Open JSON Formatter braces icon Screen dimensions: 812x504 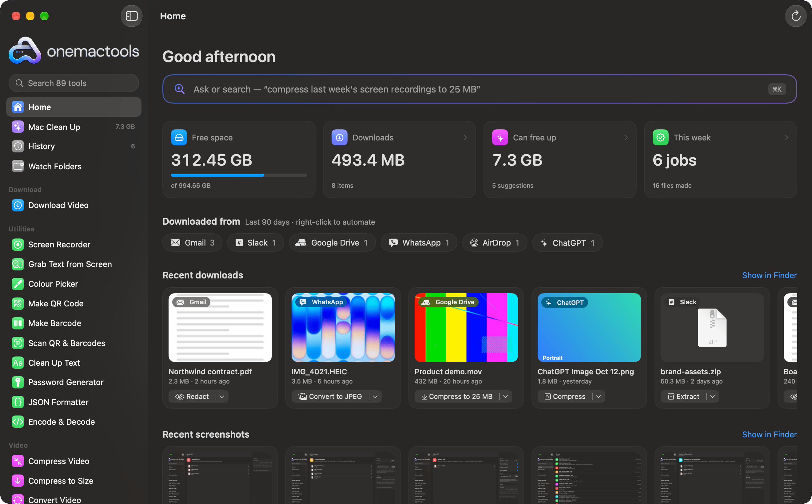tap(18, 402)
